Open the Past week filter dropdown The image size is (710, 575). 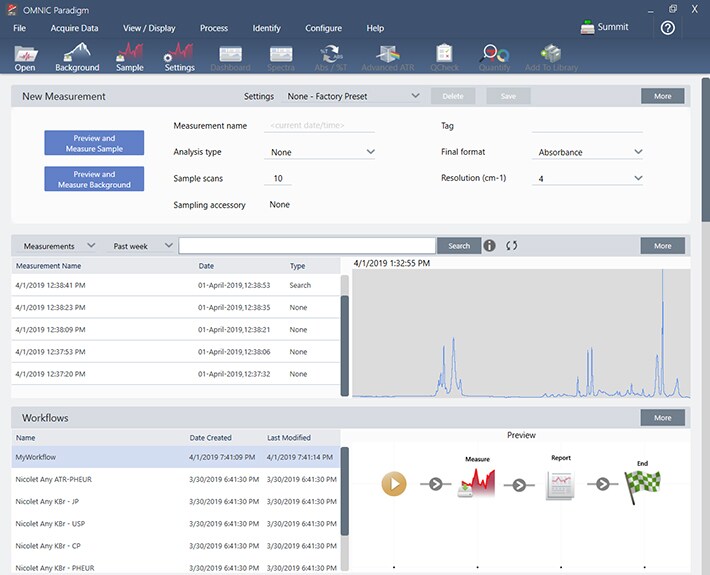141,245
